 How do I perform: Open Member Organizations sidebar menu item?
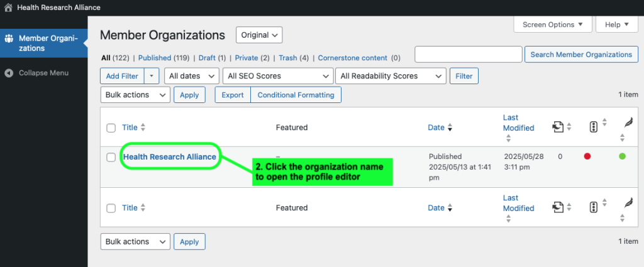click(43, 43)
